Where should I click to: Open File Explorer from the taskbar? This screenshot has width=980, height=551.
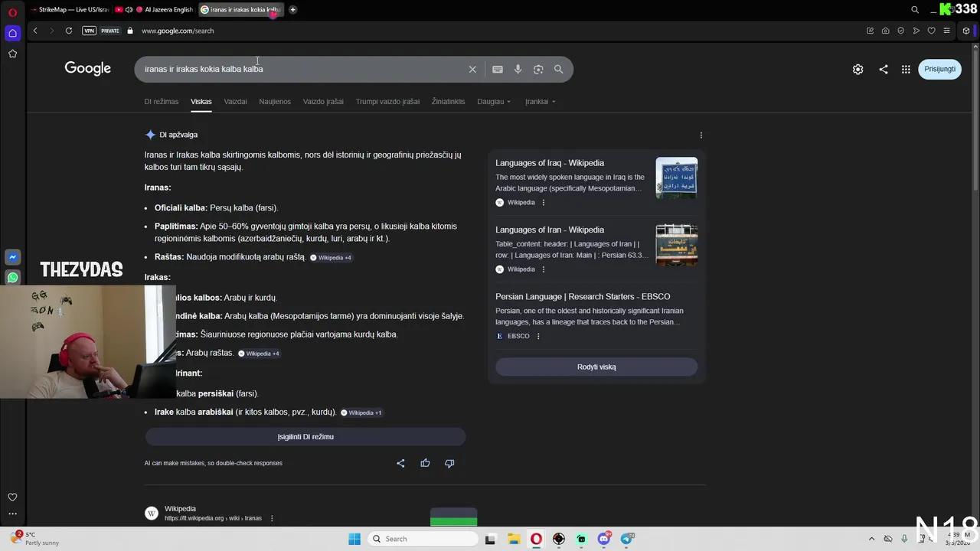(514, 539)
